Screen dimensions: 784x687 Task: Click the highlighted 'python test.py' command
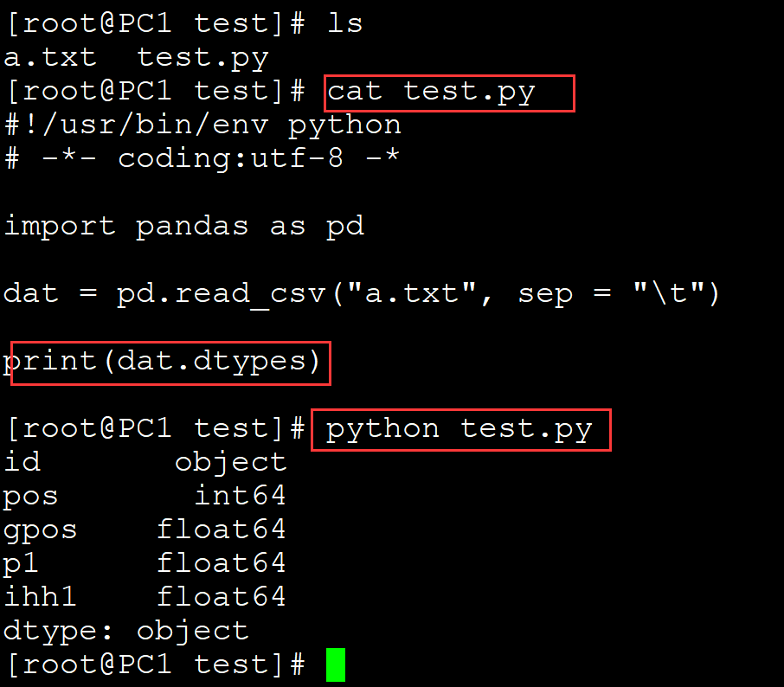pyautogui.click(x=459, y=430)
